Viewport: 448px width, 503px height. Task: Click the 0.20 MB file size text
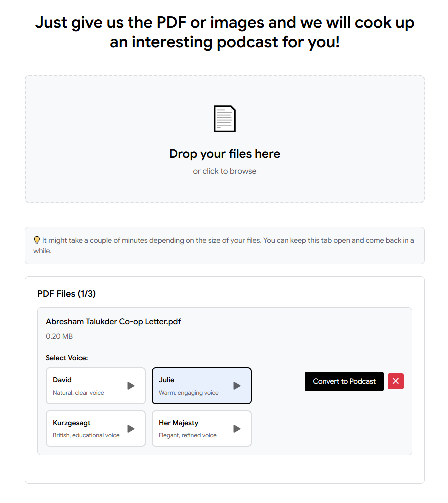click(59, 336)
